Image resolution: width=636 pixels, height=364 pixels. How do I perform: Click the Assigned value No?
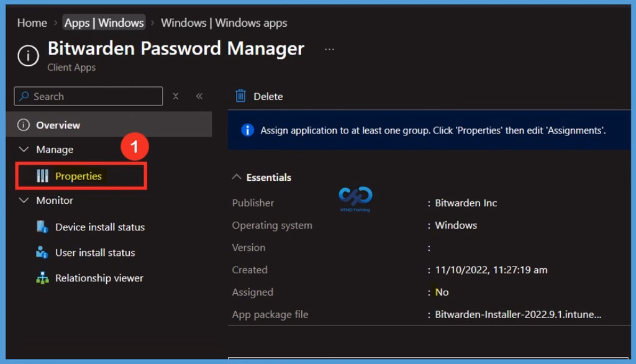pyautogui.click(x=442, y=292)
